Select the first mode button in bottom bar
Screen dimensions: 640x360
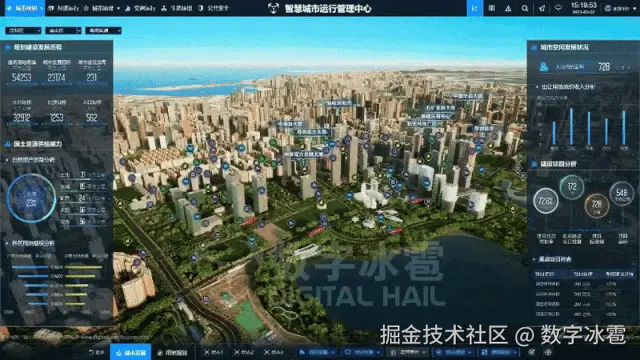(213, 352)
